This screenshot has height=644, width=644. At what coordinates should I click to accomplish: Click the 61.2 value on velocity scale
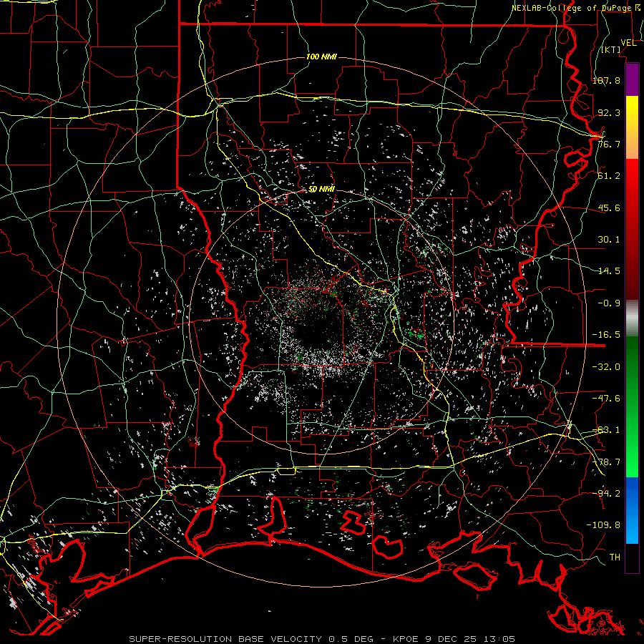(x=609, y=176)
